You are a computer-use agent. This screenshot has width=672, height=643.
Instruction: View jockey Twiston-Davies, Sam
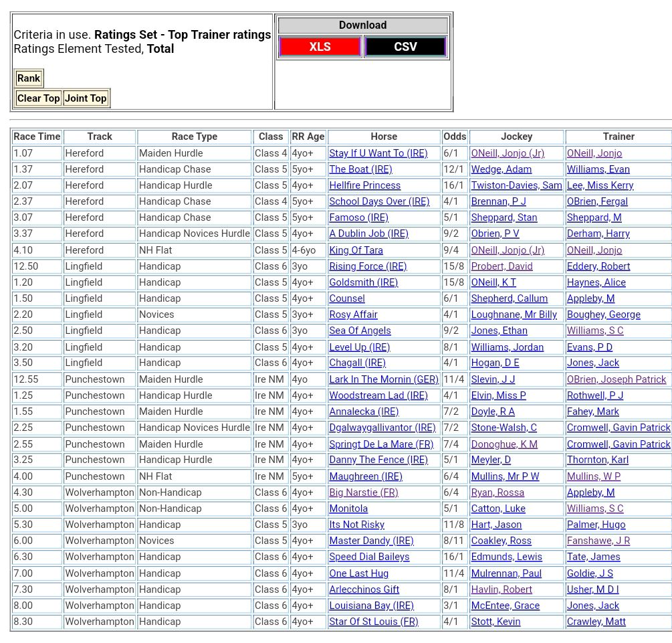click(516, 185)
